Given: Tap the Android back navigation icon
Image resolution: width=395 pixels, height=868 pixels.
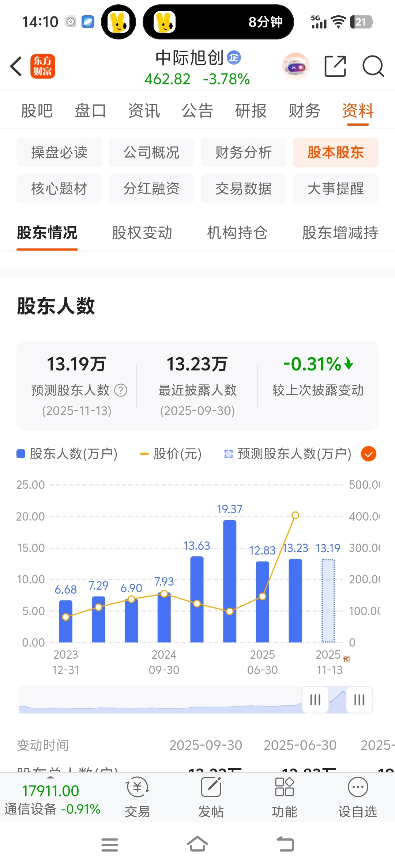Looking at the screenshot, I should 285,844.
